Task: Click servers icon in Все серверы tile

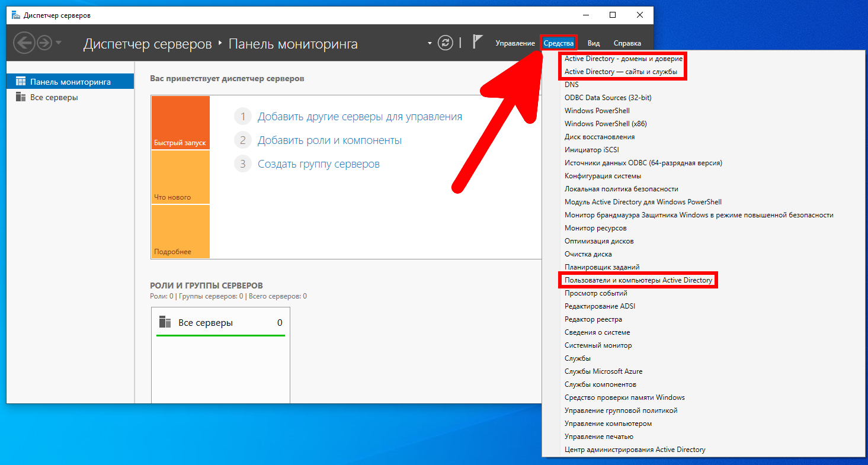Action: pyautogui.click(x=165, y=322)
